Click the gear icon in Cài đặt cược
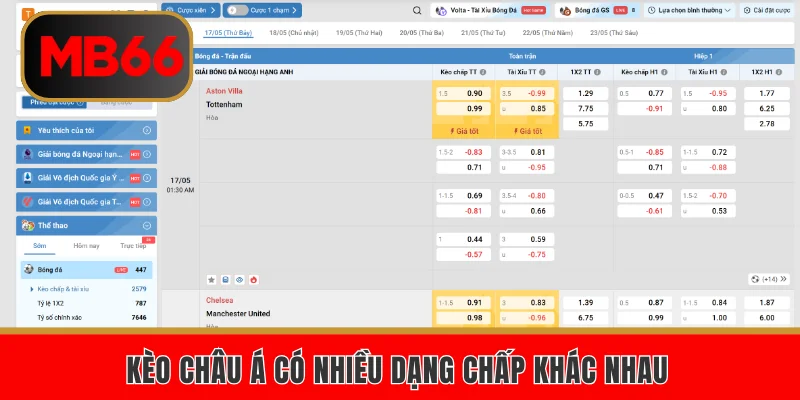This screenshot has height=400, width=800. (747, 10)
